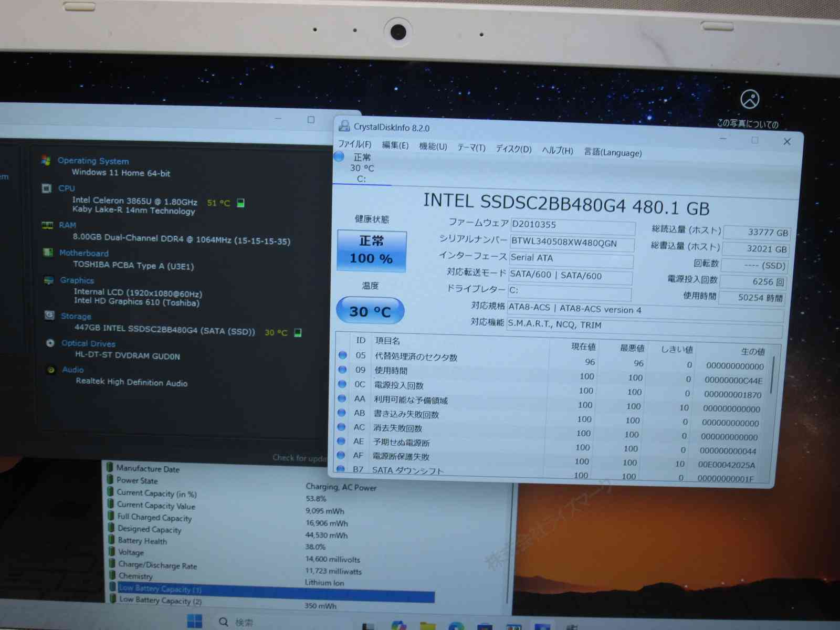Open the テーマ(T) menu
840x630 pixels.
[x=471, y=148]
